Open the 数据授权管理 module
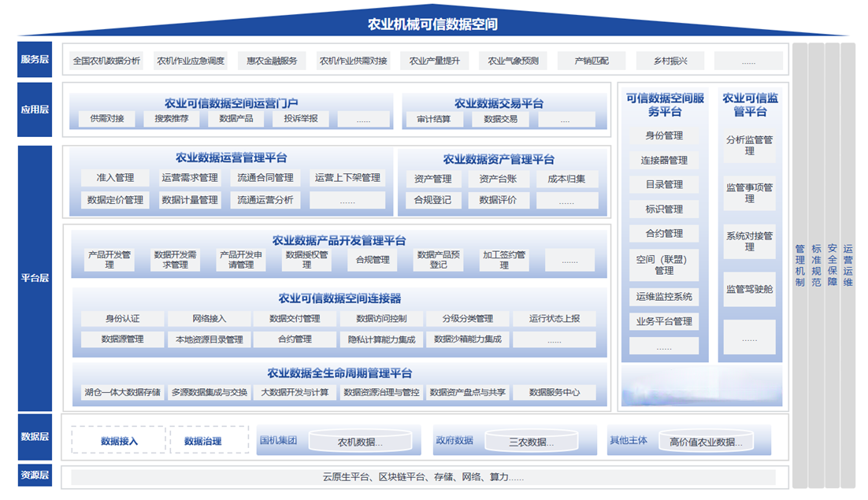The width and height of the screenshot is (868, 500). click(x=307, y=260)
